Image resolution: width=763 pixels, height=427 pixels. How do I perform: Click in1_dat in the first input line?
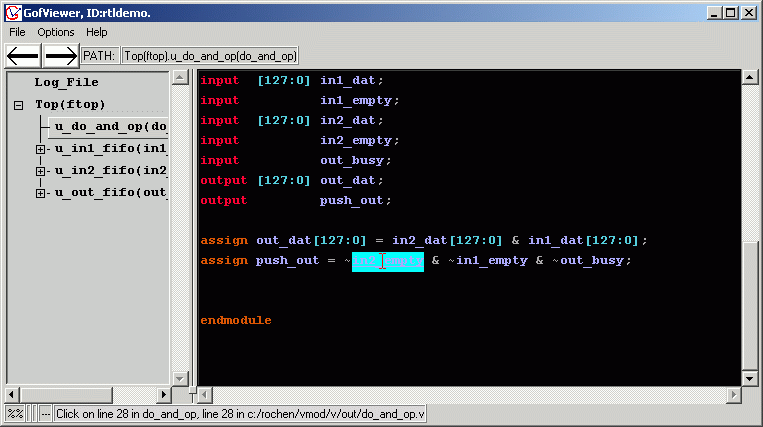pyautogui.click(x=347, y=81)
